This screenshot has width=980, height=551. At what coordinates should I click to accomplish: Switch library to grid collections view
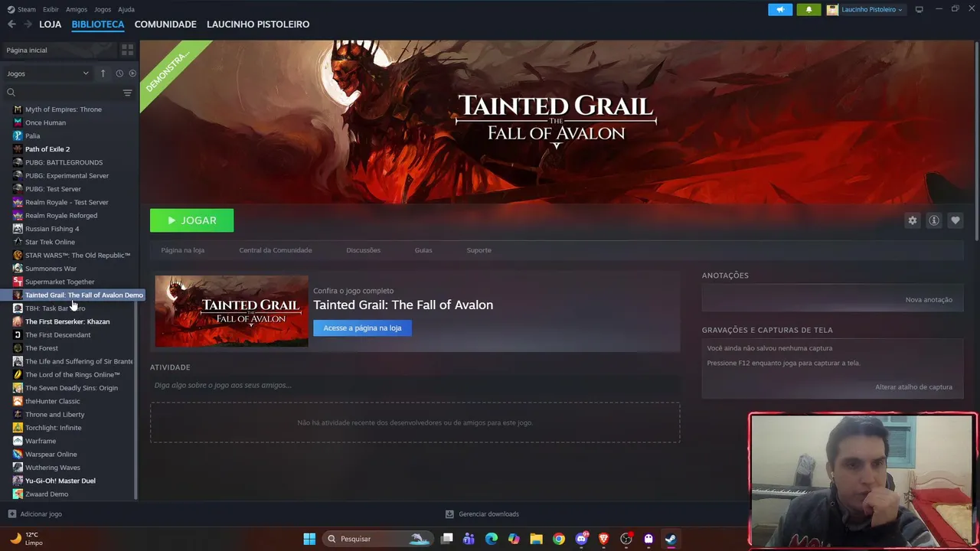tap(127, 50)
